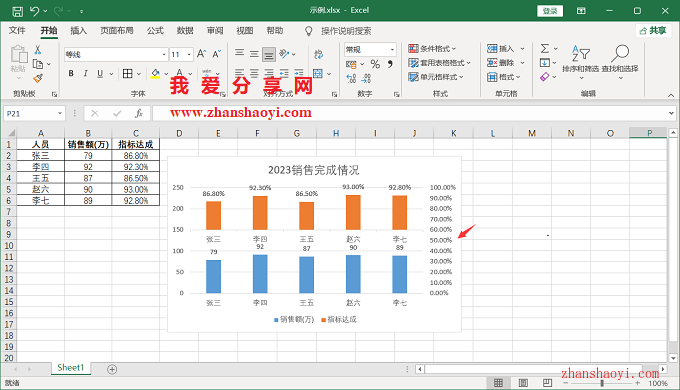680x390 pixels.
Task: Click the Undo icon
Action: pyautogui.click(x=35, y=11)
